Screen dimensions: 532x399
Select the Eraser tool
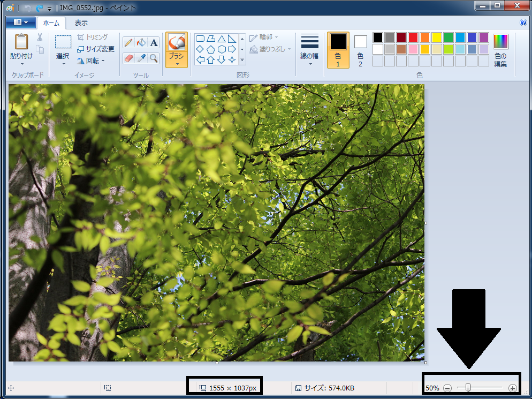[x=128, y=58]
